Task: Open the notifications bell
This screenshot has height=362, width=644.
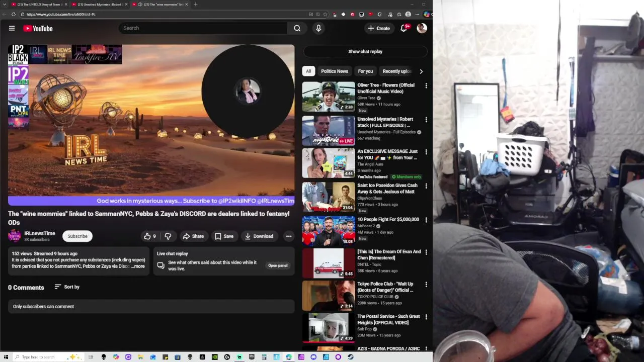Action: [404, 28]
